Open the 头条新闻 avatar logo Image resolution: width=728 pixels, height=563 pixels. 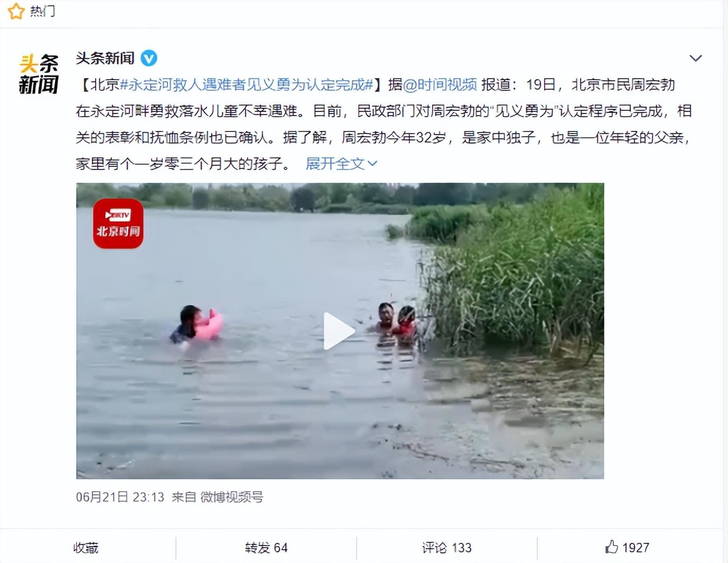coord(39,74)
